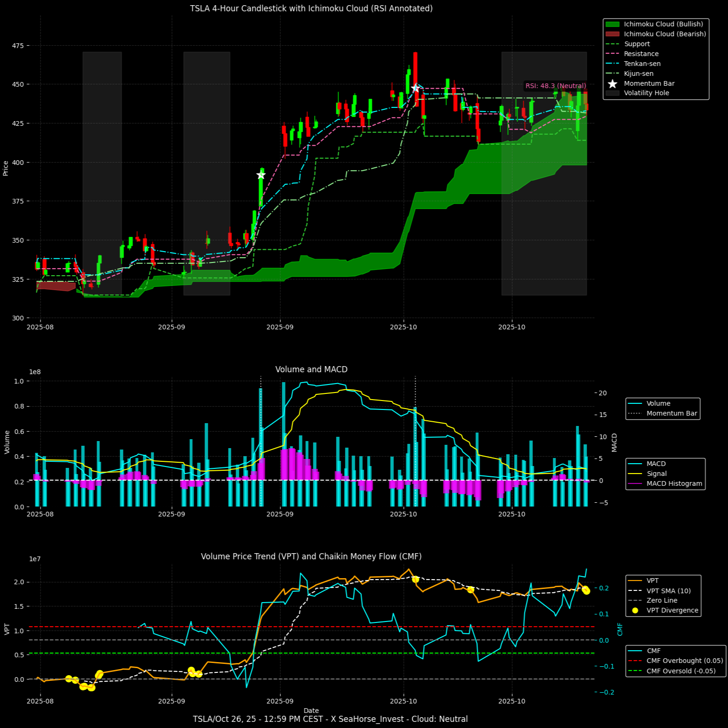Click the 475 price tick label
This screenshot has width=728, height=728.
(x=18, y=46)
